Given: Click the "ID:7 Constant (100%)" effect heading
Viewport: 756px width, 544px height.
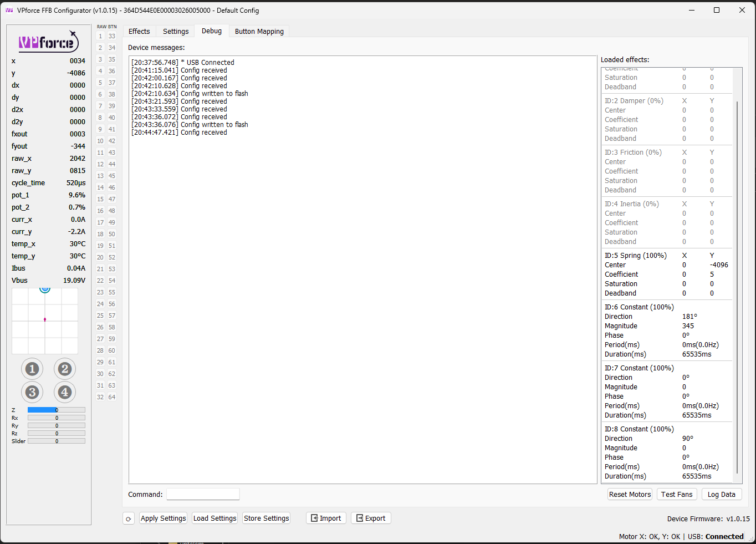Looking at the screenshot, I should click(x=639, y=368).
